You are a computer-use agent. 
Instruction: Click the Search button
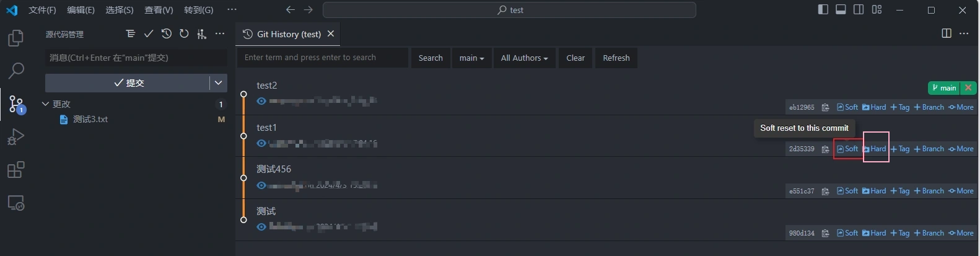pos(431,58)
